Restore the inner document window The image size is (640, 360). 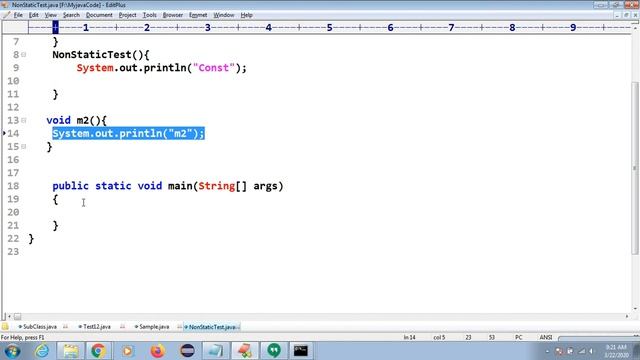(626, 15)
